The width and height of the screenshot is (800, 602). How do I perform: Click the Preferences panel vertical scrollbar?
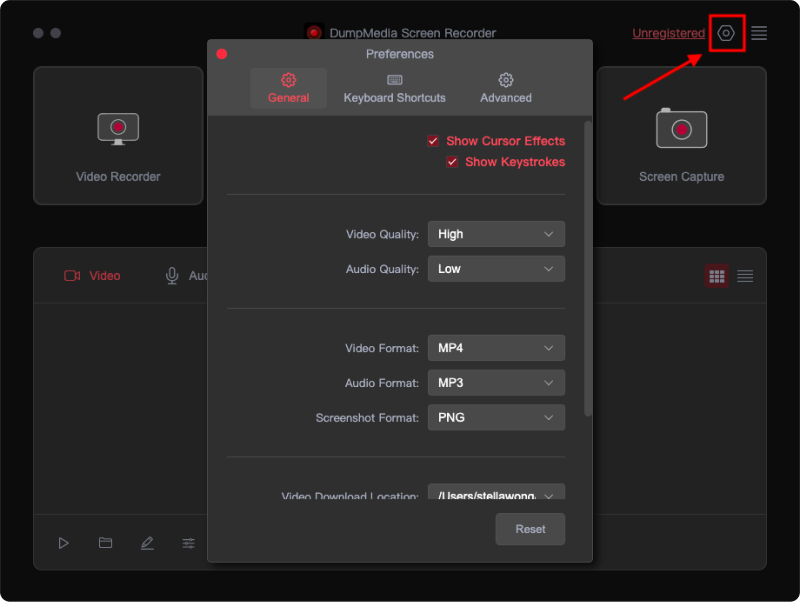click(588, 269)
